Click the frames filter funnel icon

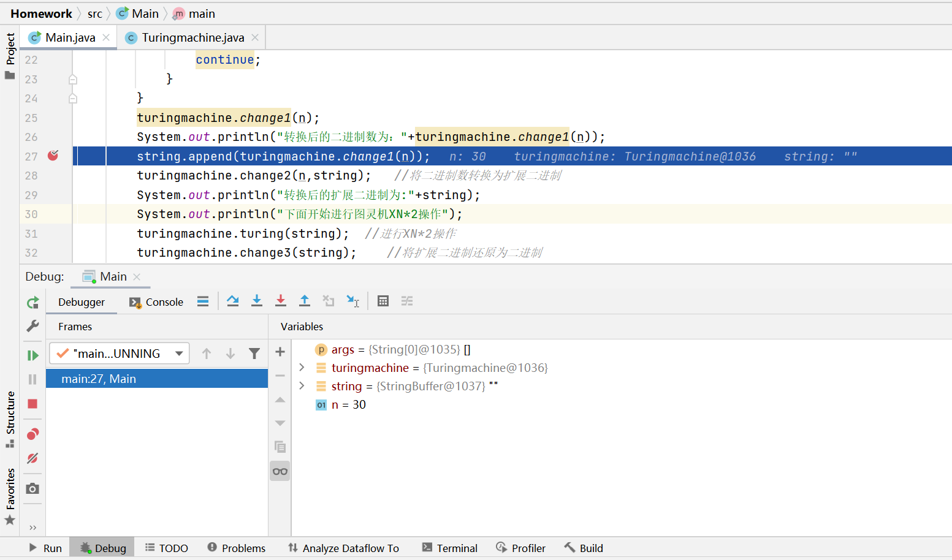254,354
